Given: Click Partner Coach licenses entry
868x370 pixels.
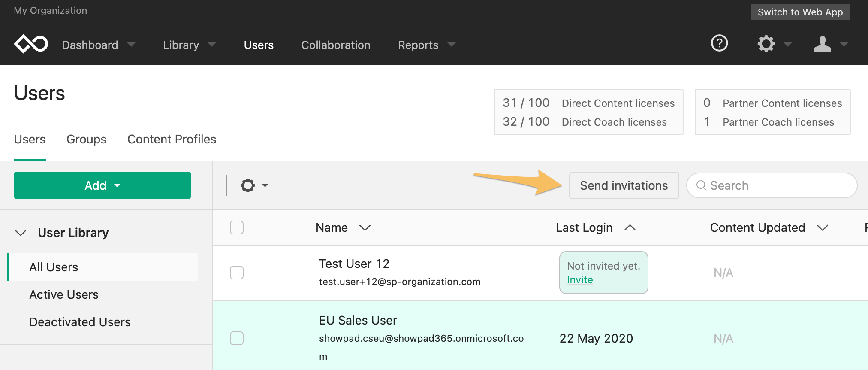Looking at the screenshot, I should (769, 122).
